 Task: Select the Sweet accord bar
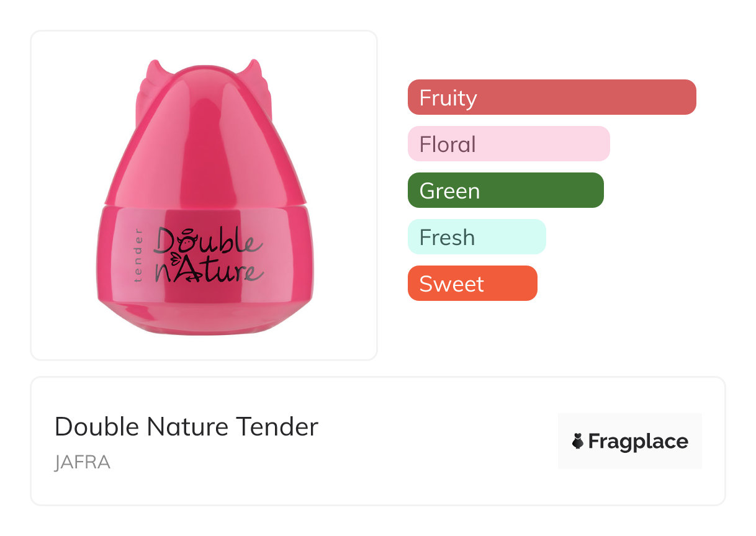pos(472,284)
